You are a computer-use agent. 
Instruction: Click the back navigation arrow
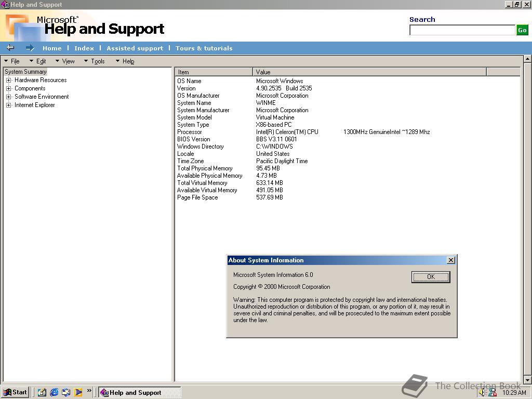pos(10,48)
